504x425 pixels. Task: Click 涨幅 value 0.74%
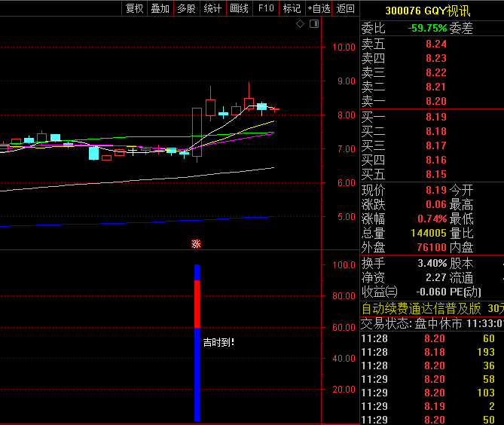[x=432, y=219]
